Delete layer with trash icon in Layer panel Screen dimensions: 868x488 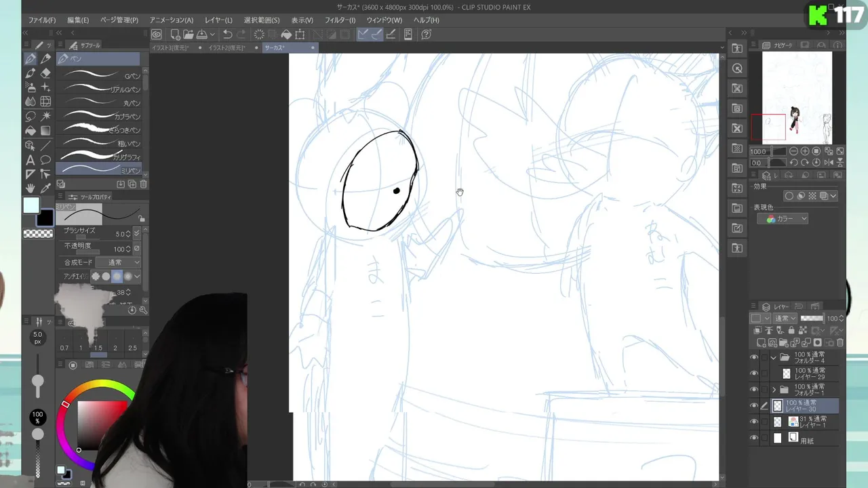(842, 343)
